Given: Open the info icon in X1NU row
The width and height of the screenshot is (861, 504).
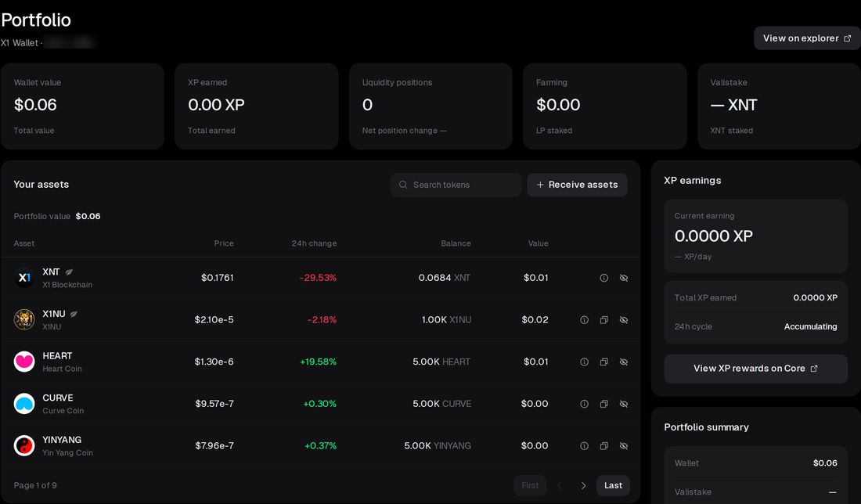Looking at the screenshot, I should (584, 320).
